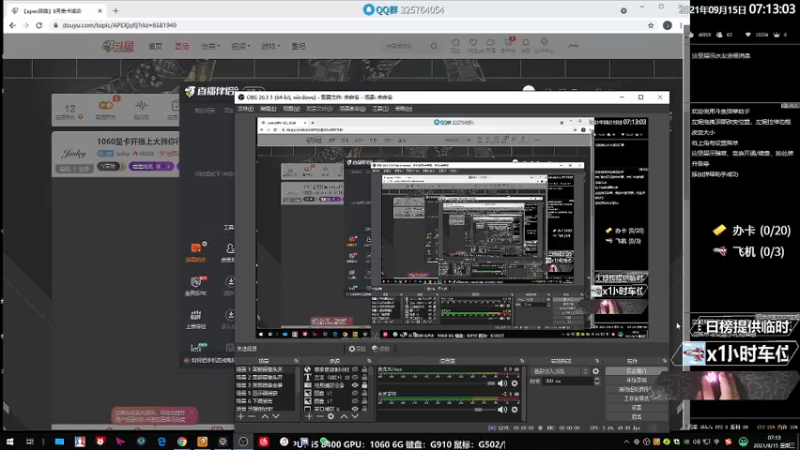Viewport: 800px width, 450px height.
Task: Add a new scene with plus icon
Action: coord(241,416)
